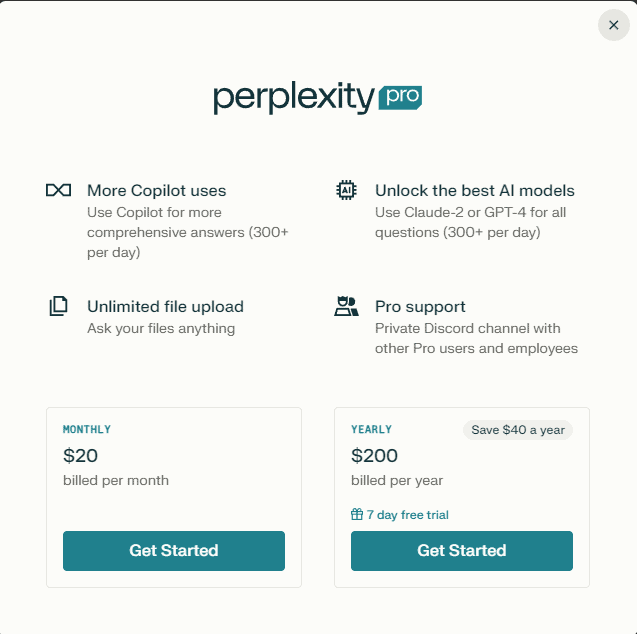Click the YEARLY plan label
This screenshot has height=634, width=637.
click(371, 429)
